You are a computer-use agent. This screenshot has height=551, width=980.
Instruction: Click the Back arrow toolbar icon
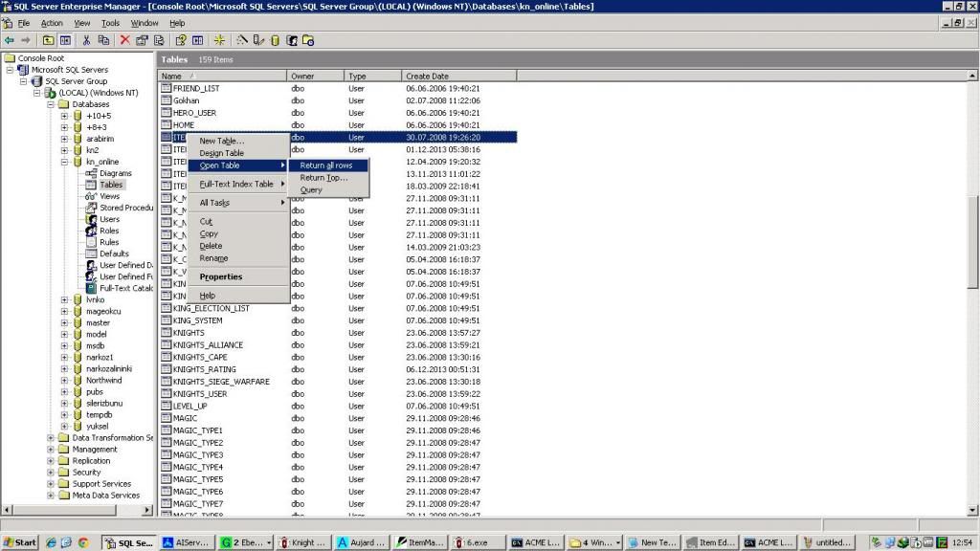coord(10,40)
